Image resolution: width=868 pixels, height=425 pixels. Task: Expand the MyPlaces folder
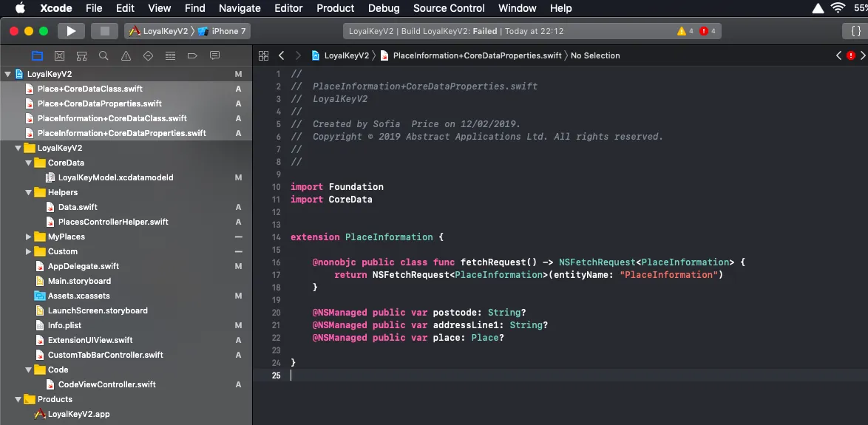click(x=29, y=237)
